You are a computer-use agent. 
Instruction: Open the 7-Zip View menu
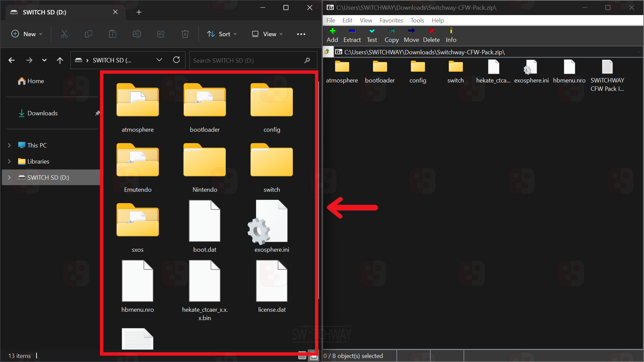click(x=366, y=20)
